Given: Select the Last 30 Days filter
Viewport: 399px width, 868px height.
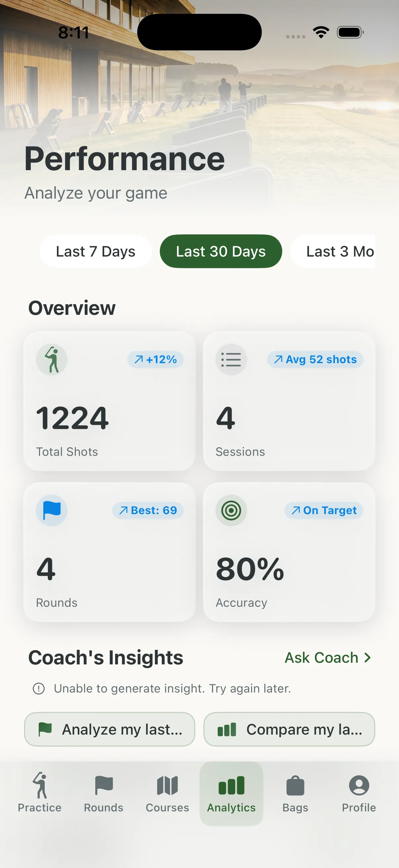Looking at the screenshot, I should click(x=221, y=251).
